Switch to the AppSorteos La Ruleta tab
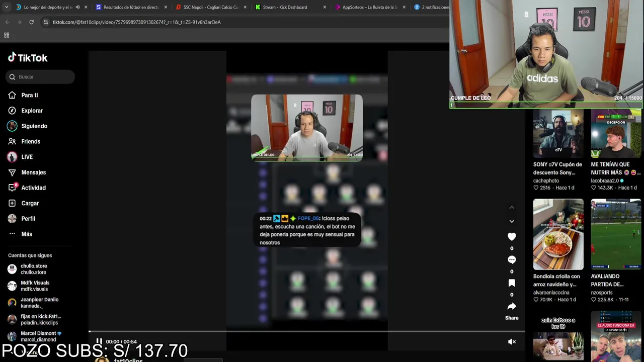Screen dimensions: 644x362 (370, 7)
